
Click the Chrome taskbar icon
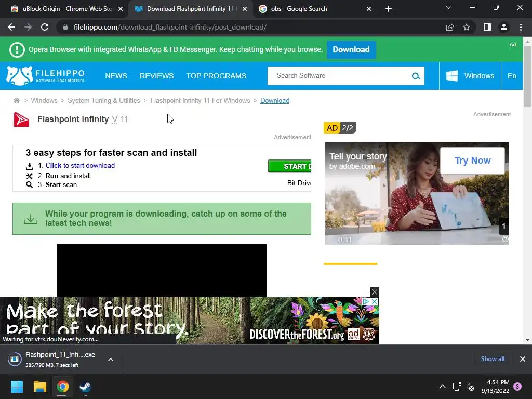pyautogui.click(x=63, y=387)
